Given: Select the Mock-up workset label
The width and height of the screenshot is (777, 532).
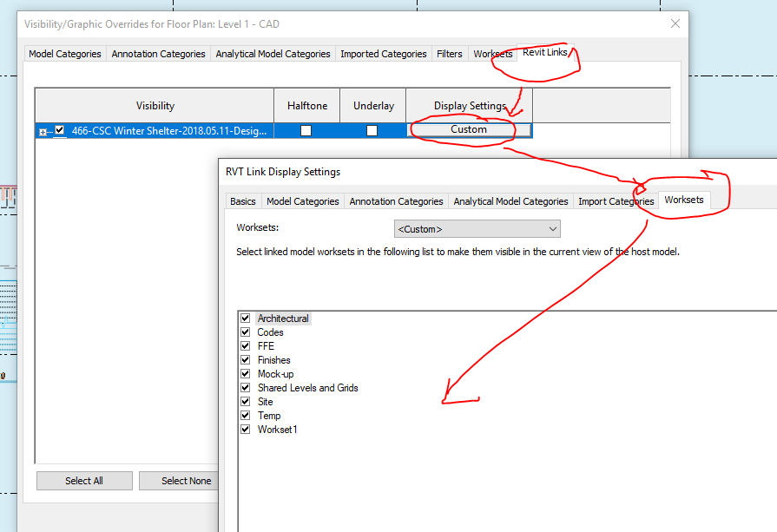Looking at the screenshot, I should pyautogui.click(x=275, y=374).
